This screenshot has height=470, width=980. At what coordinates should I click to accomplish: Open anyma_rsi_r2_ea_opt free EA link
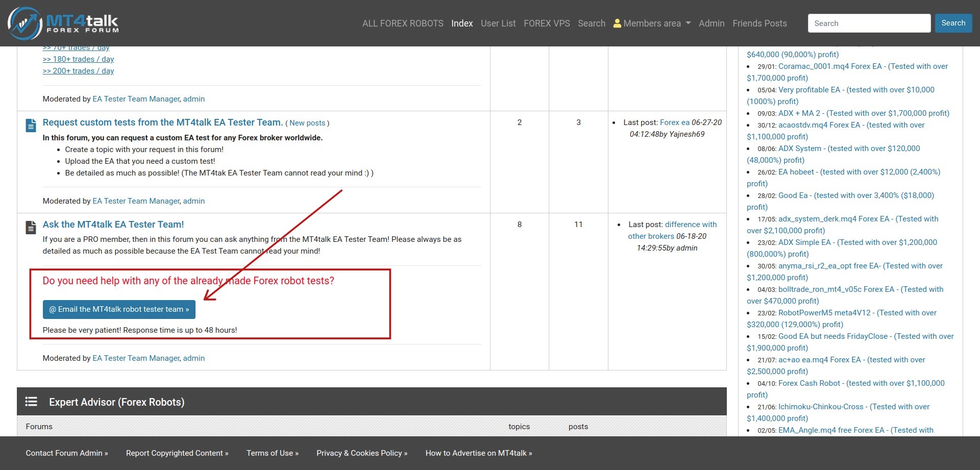click(845, 271)
